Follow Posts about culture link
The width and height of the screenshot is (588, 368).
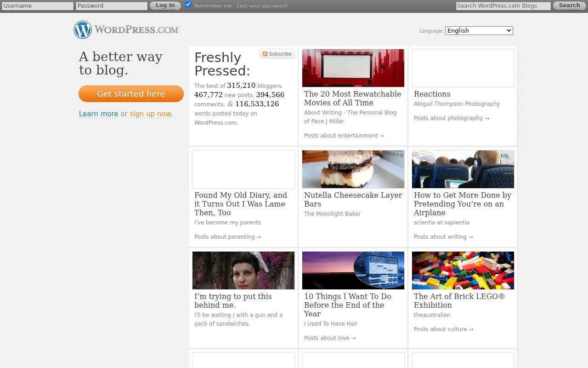pos(443,329)
